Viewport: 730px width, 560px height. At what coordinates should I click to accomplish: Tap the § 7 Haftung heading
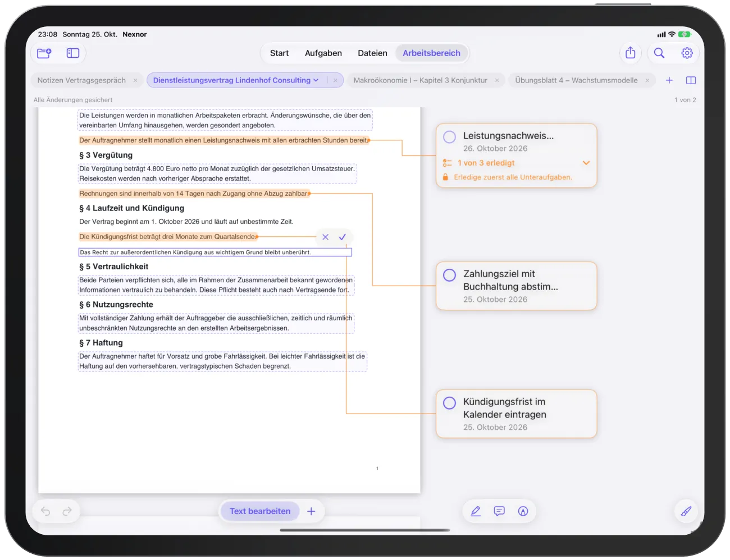pos(101,343)
